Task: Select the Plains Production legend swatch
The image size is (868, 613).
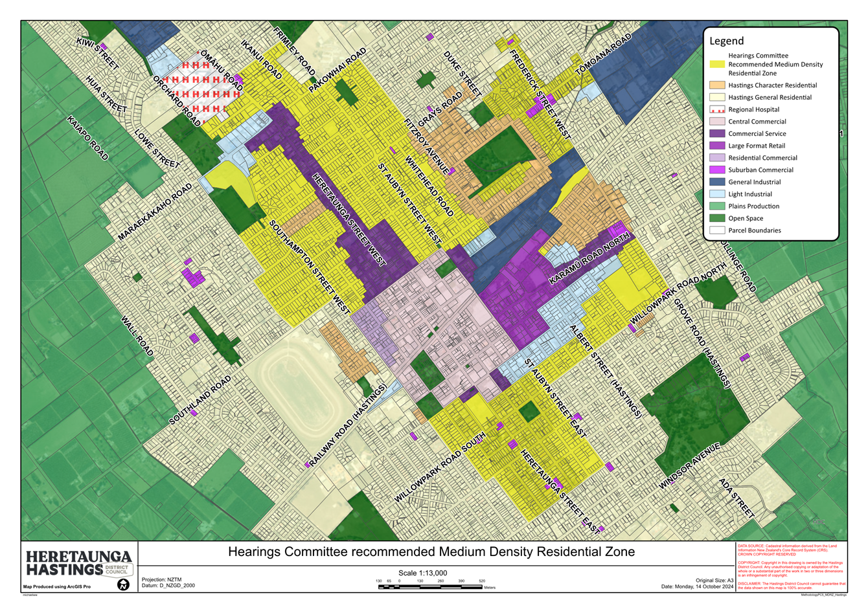Action: [x=716, y=206]
